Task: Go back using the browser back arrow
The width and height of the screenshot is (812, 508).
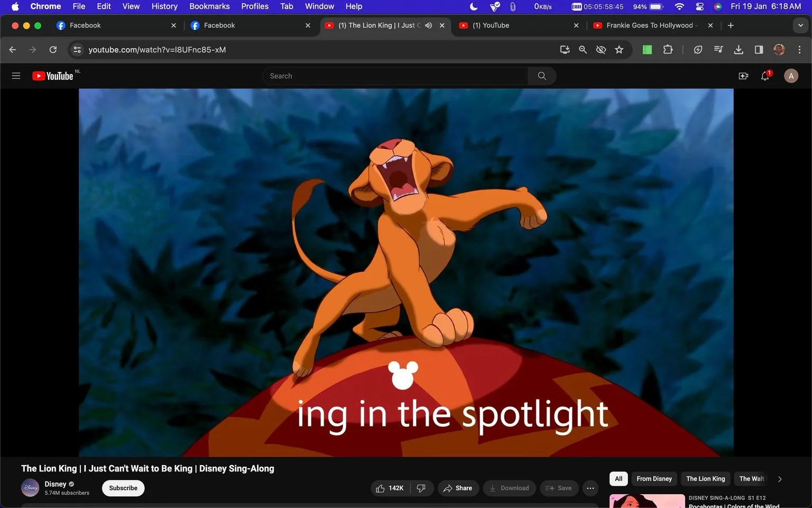Action: (13, 49)
